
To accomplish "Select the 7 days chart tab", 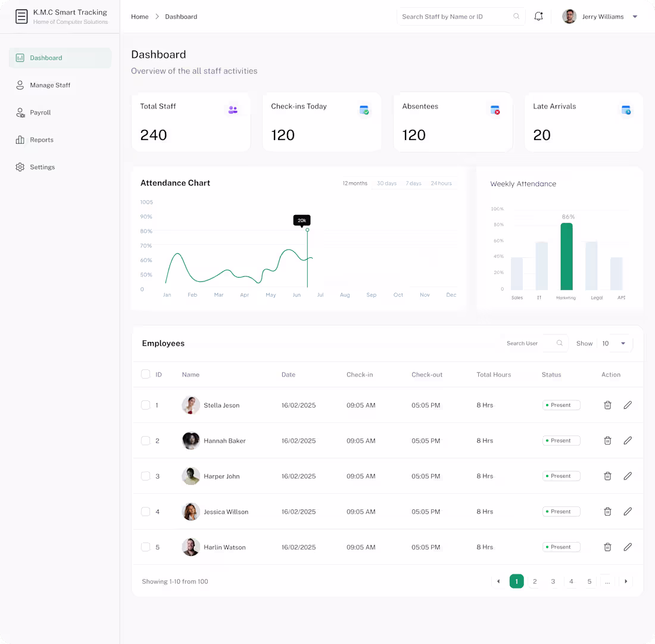I will point(414,183).
